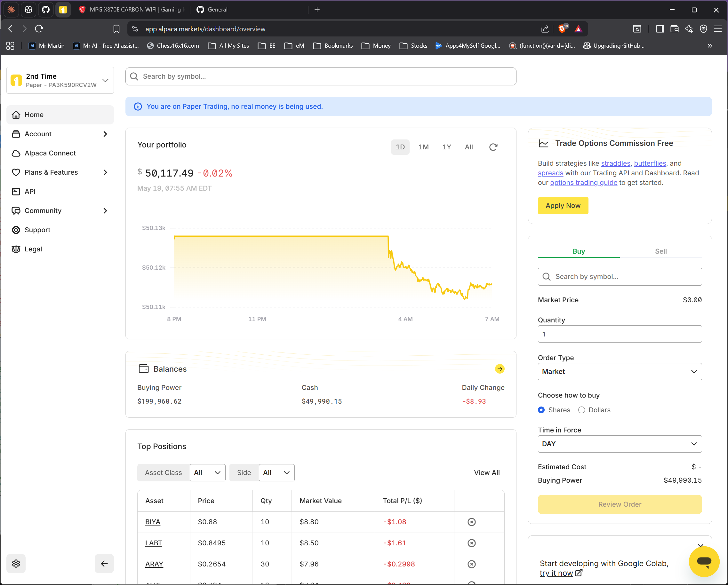This screenshot has height=585, width=728.
Task: Close the LABT position
Action: point(471,543)
